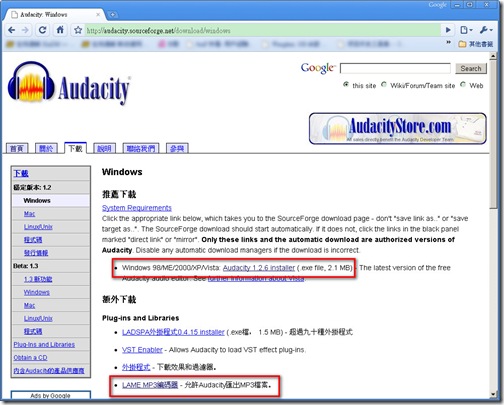
Task: Open the 說明 navigation tab
Action: click(x=104, y=148)
